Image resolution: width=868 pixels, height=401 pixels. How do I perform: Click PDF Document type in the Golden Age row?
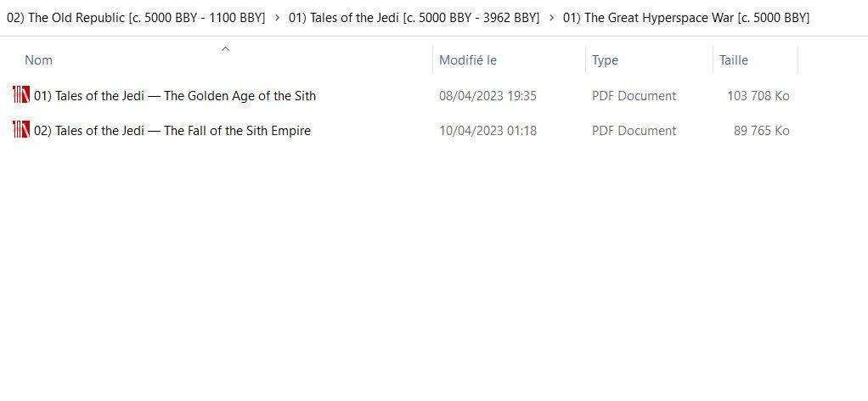(x=634, y=96)
